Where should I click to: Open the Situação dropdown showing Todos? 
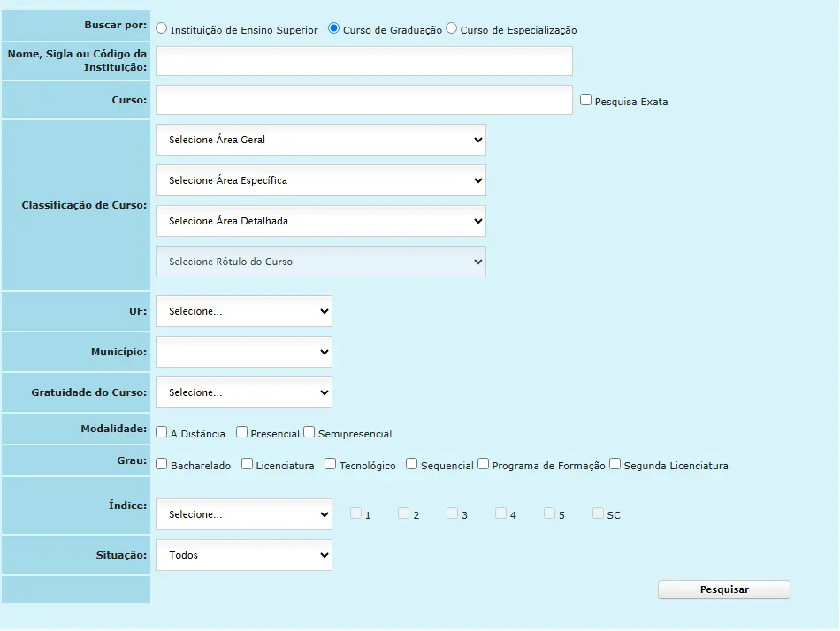tap(244, 555)
